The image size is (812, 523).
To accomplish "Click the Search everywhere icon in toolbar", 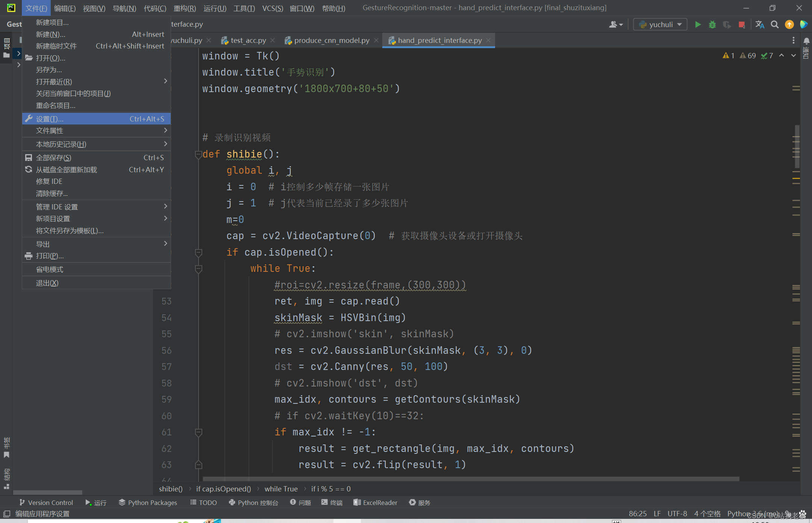I will pyautogui.click(x=774, y=24).
